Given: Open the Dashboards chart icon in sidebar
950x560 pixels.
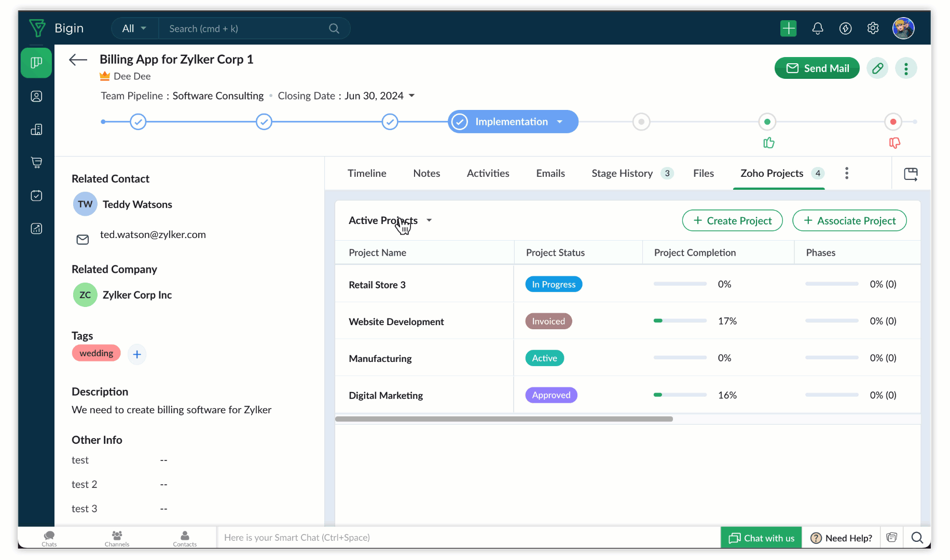Looking at the screenshot, I should (x=36, y=229).
